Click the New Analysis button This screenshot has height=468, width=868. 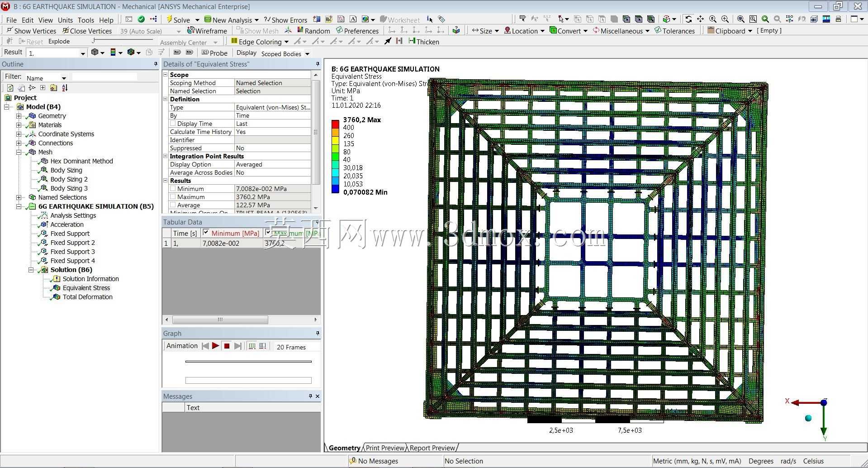(232, 19)
